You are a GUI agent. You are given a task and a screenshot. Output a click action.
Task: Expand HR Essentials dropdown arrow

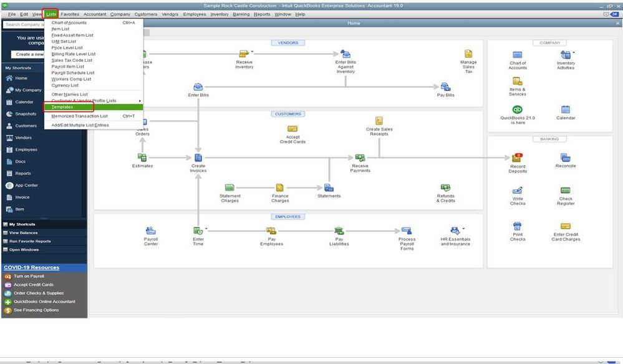tap(463, 229)
